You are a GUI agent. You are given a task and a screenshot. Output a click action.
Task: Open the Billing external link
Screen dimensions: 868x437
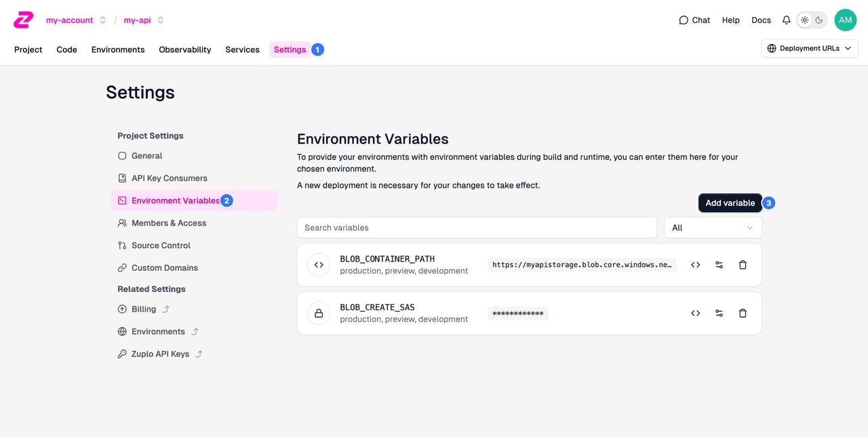[143, 309]
